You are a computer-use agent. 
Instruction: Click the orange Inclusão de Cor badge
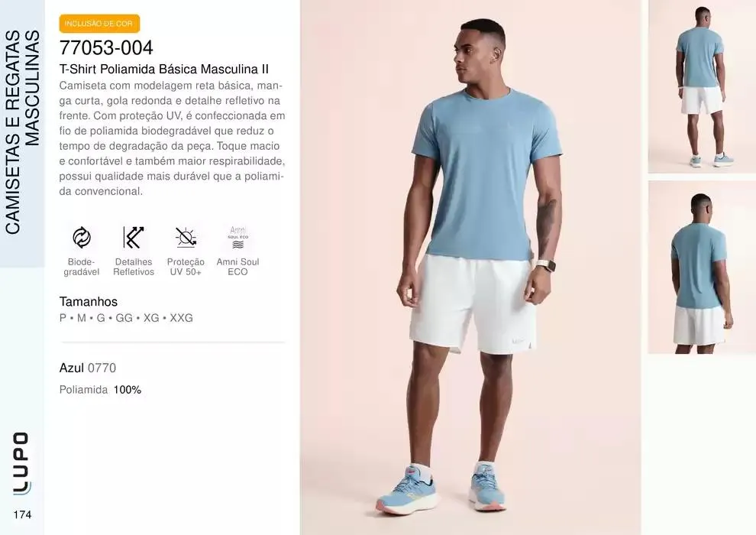click(99, 24)
